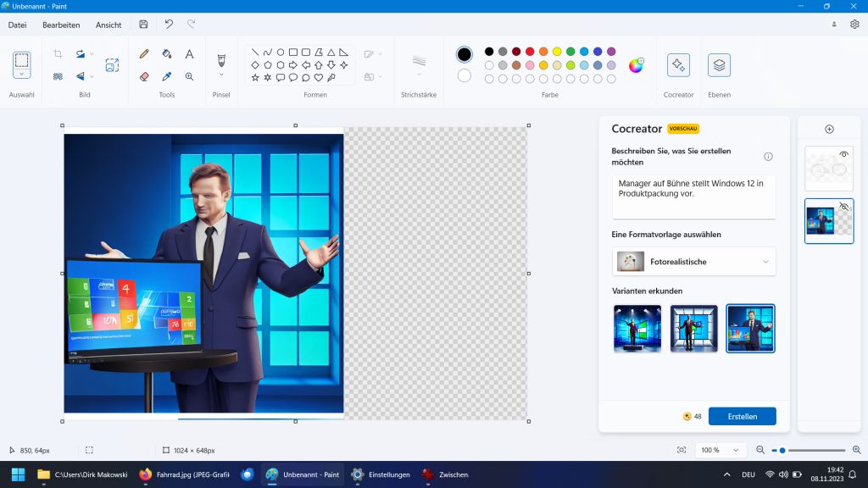Click the Ebenen layers icon

[719, 65]
